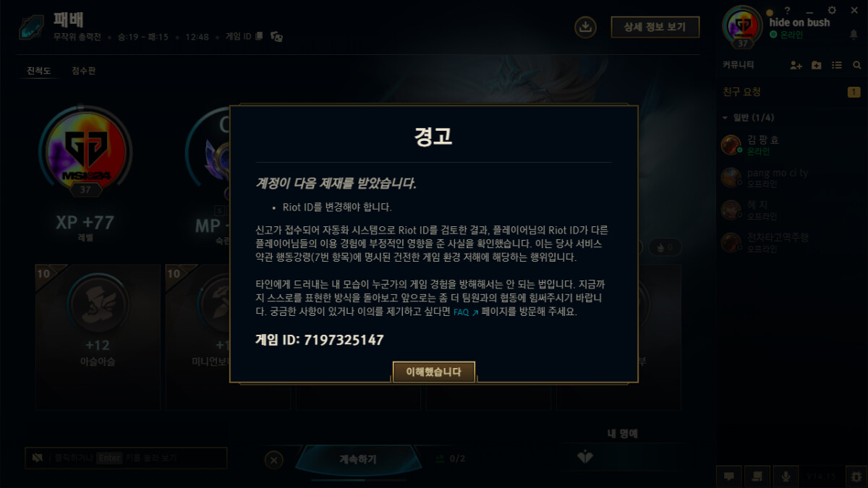Click the chat input field
This screenshot has width=868, height=488.
(x=126, y=458)
